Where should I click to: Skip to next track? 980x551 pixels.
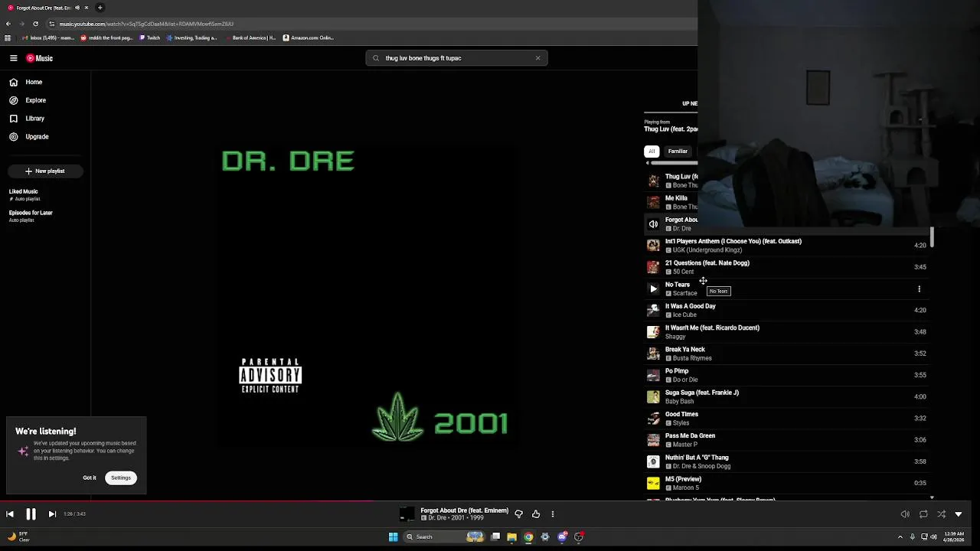tap(52, 514)
